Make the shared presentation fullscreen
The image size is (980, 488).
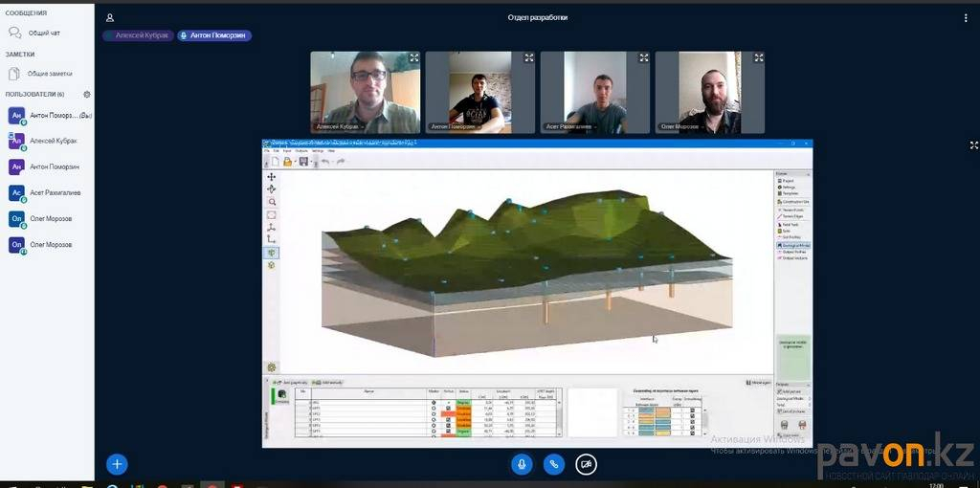pyautogui.click(x=973, y=145)
